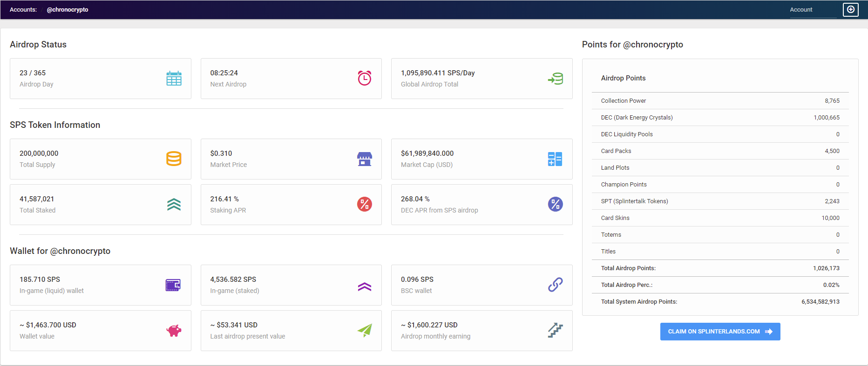Click the paper plane icon on last airdrop card
Viewport: 868px width, 366px height.
[365, 330]
